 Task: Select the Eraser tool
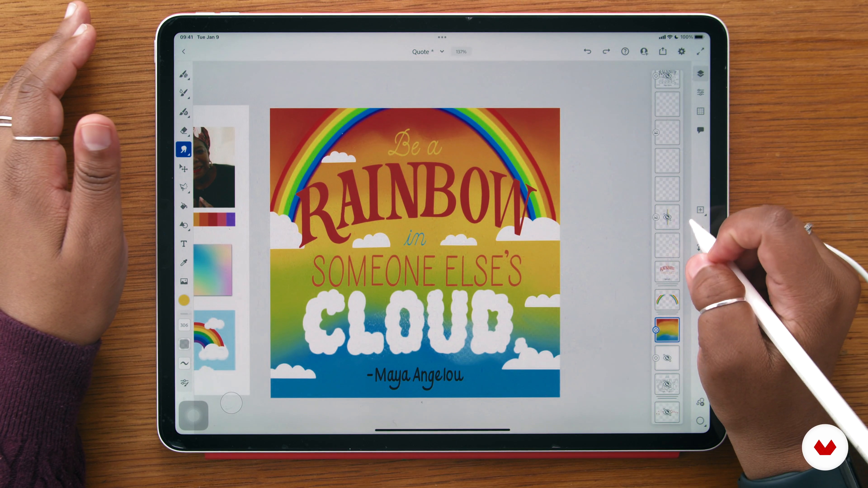[184, 130]
